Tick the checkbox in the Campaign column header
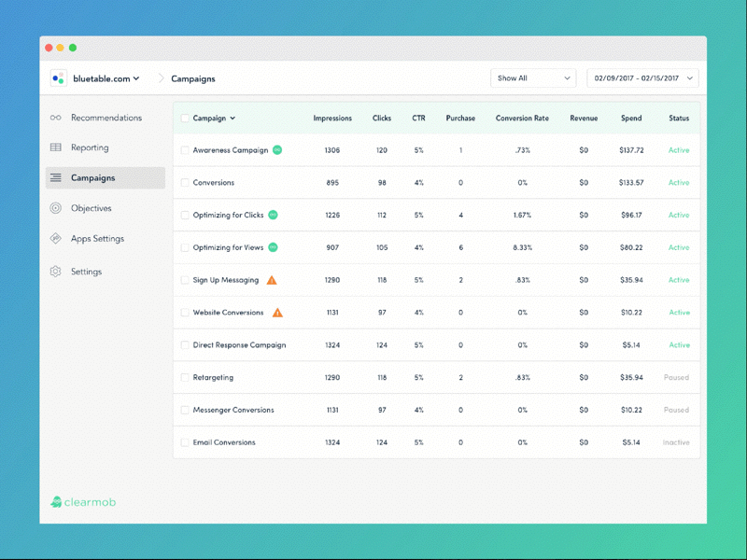 coord(184,118)
